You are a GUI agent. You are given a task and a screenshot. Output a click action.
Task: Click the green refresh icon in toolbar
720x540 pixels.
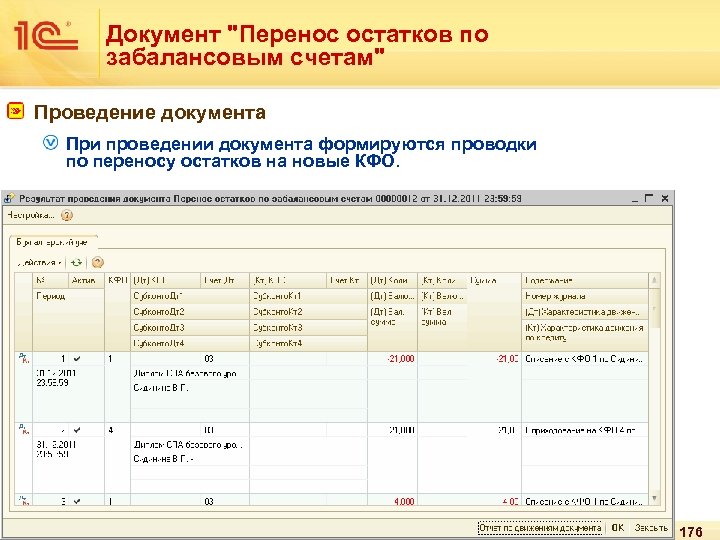tap(76, 263)
